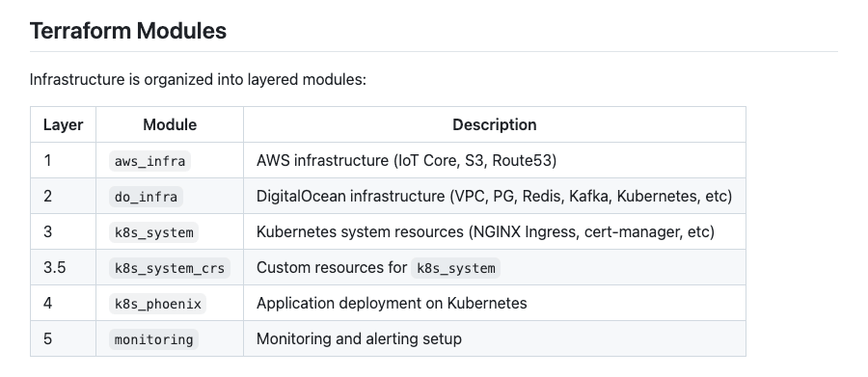Screen dimensions: 868x377
Task: Select the monitoring module code label
Action: (153, 338)
